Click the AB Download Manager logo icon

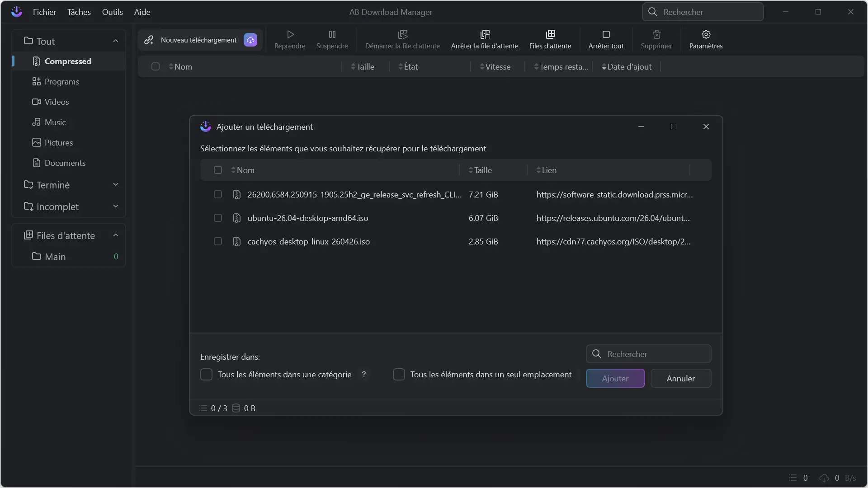(x=17, y=12)
